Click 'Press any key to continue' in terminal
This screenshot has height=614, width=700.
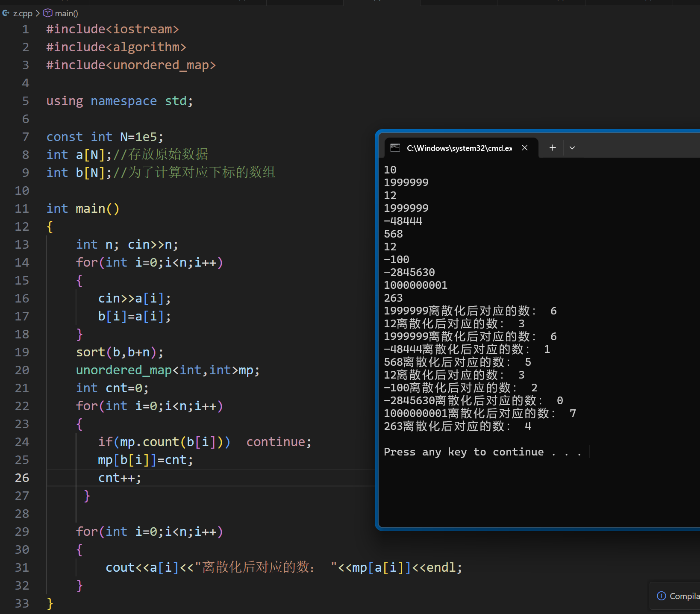click(464, 452)
